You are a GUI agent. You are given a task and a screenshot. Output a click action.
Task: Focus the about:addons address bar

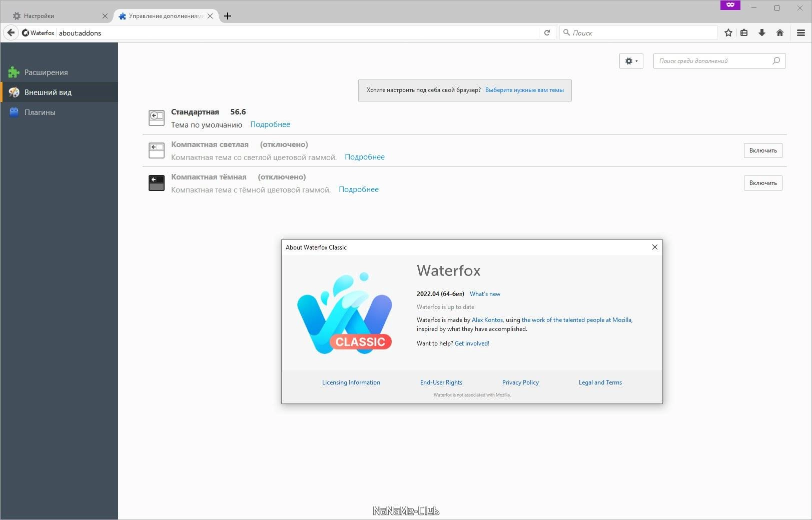(x=298, y=33)
